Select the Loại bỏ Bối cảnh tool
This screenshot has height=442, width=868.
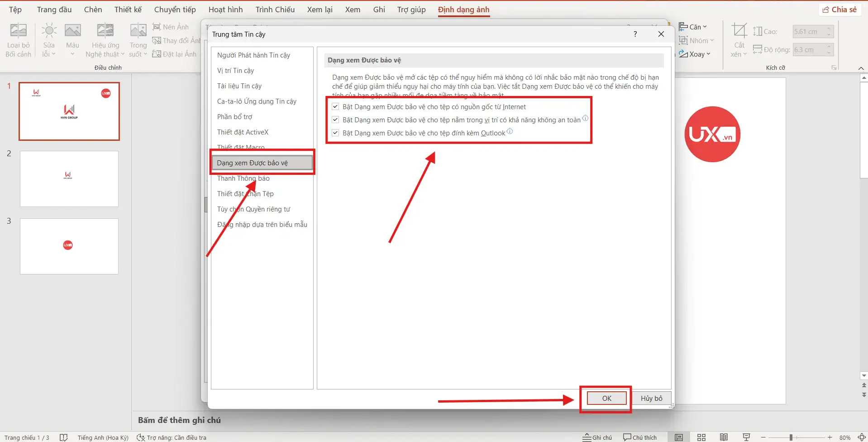pyautogui.click(x=18, y=39)
